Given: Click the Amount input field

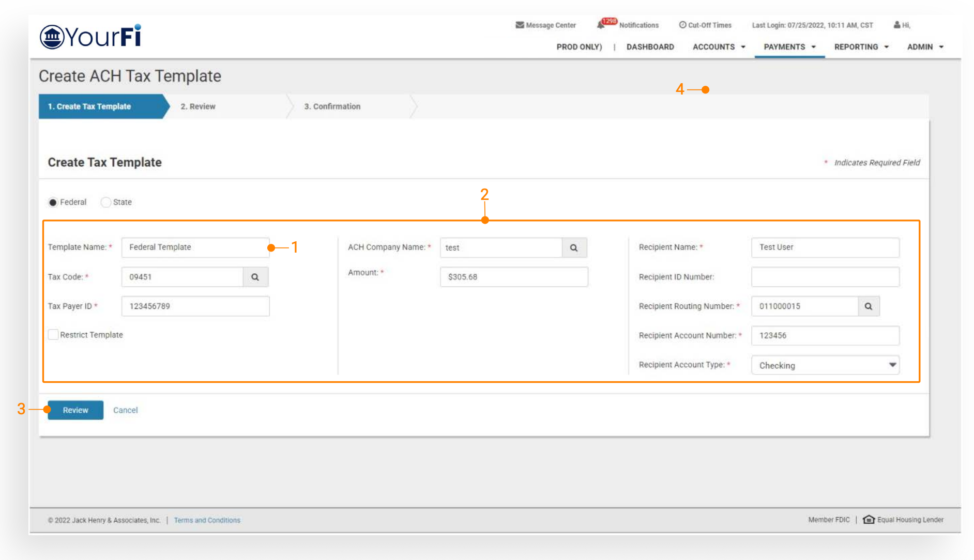Looking at the screenshot, I should 513,277.
